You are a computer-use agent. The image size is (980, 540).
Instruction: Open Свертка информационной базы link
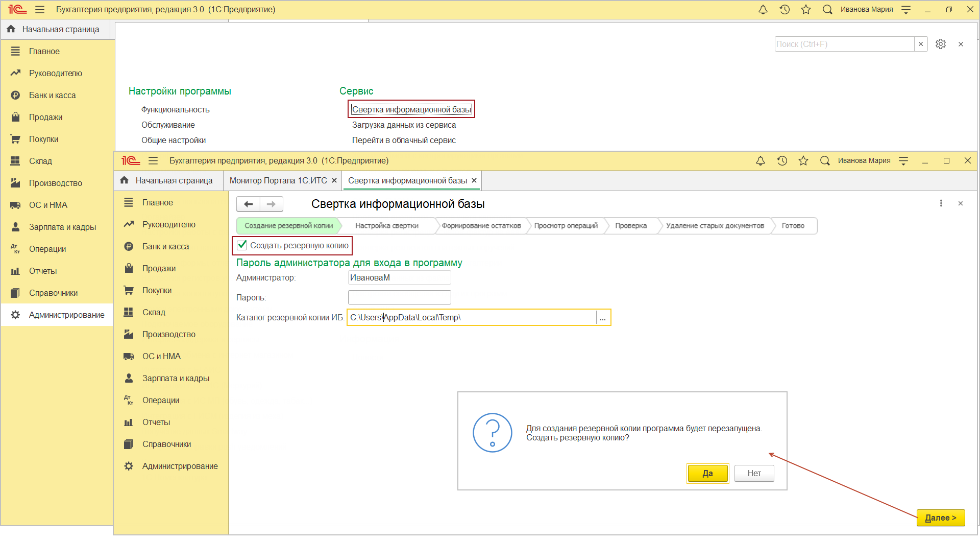(412, 109)
